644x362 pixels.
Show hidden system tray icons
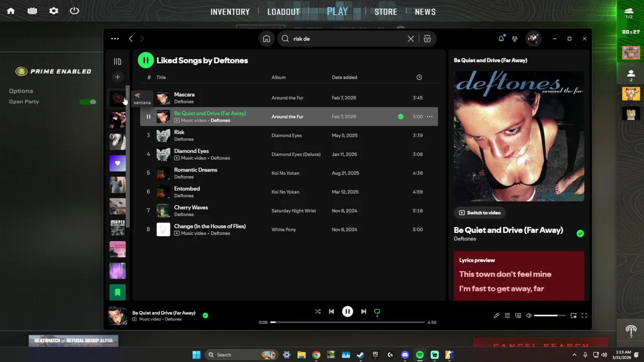[x=574, y=355]
